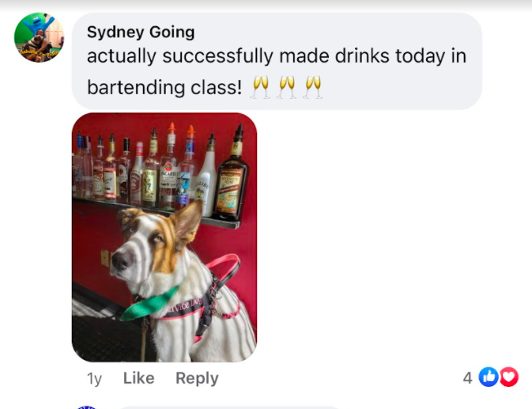Click the dog's nose in the photo

point(122,261)
